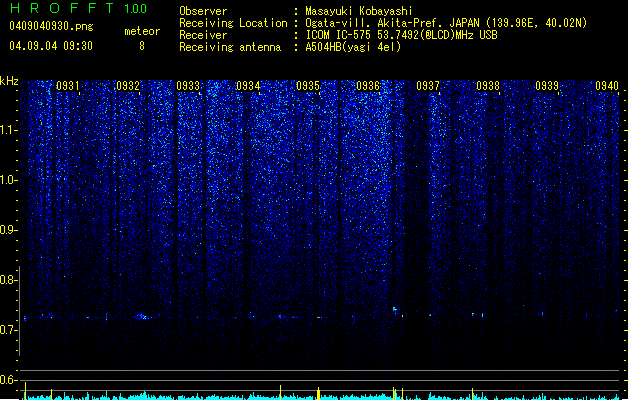Click the 0.7 kHz axis label
The height and width of the screenshot is (400, 629).
9,330
